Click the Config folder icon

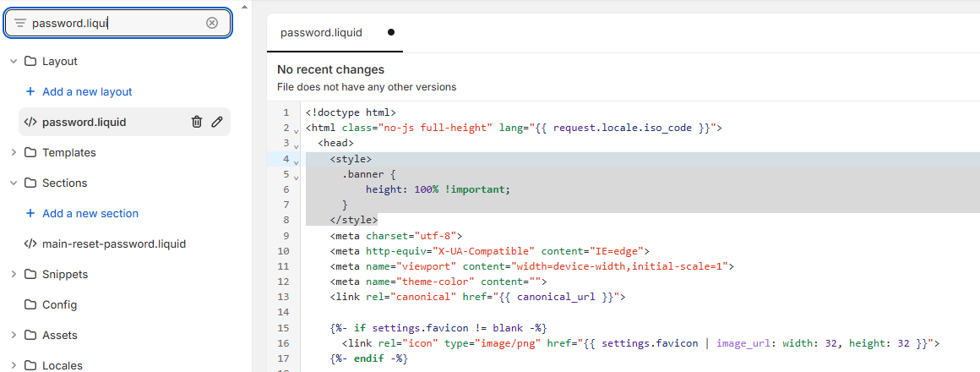(30, 304)
